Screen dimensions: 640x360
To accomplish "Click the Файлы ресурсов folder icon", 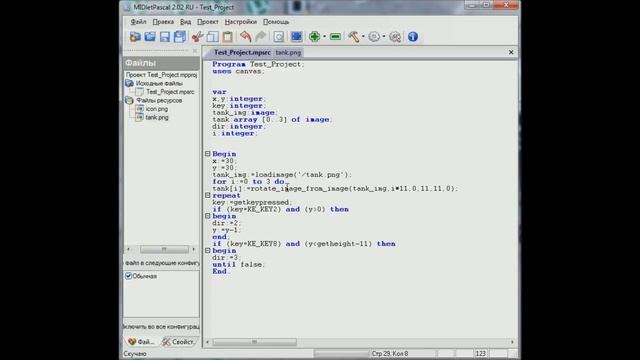I will tap(129, 100).
